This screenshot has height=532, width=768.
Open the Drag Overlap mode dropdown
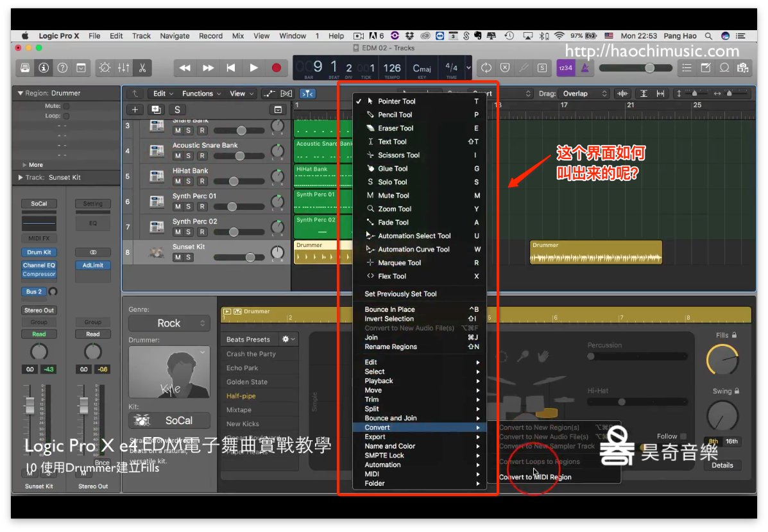585,94
